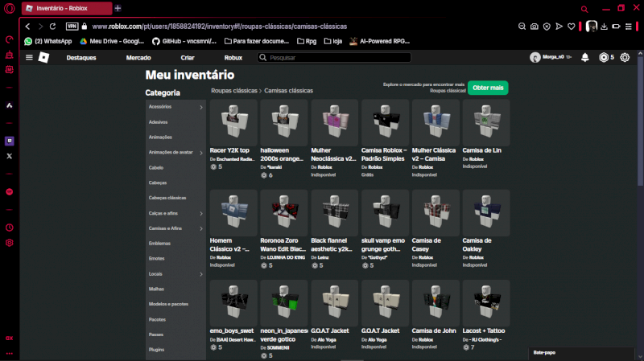Click the green Obter mais button
This screenshot has width=644, height=361.
click(x=488, y=87)
